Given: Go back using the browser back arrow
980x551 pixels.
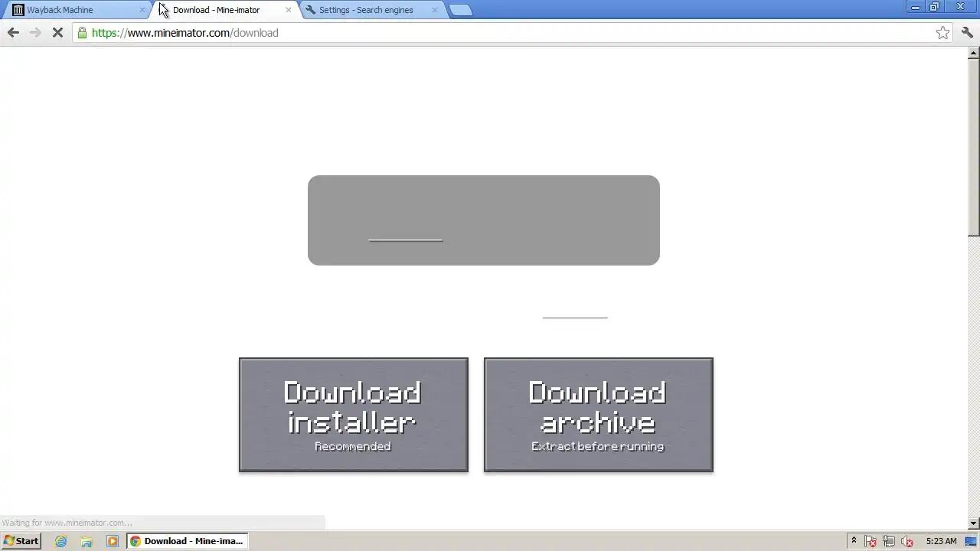Looking at the screenshot, I should (13, 33).
